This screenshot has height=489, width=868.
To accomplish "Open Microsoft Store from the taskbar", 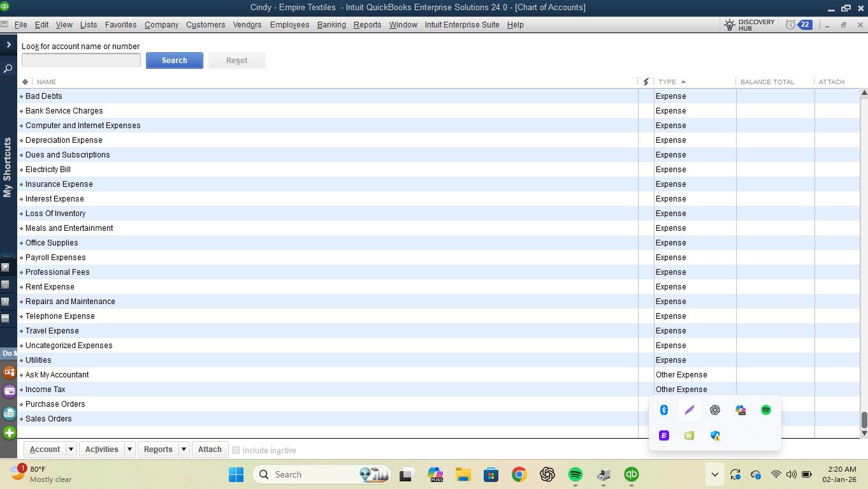I will click(x=491, y=474).
